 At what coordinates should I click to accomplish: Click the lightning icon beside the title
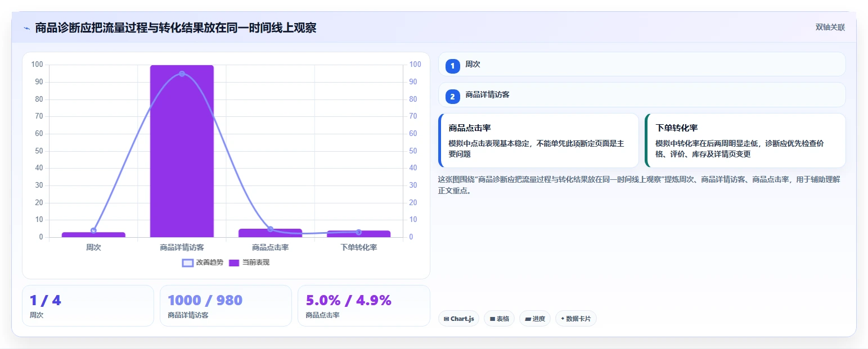(x=26, y=28)
